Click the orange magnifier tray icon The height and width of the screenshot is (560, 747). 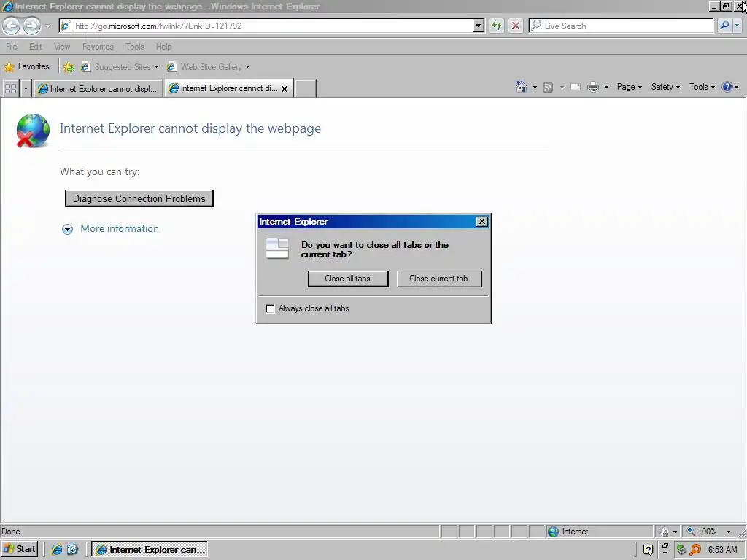point(695,550)
